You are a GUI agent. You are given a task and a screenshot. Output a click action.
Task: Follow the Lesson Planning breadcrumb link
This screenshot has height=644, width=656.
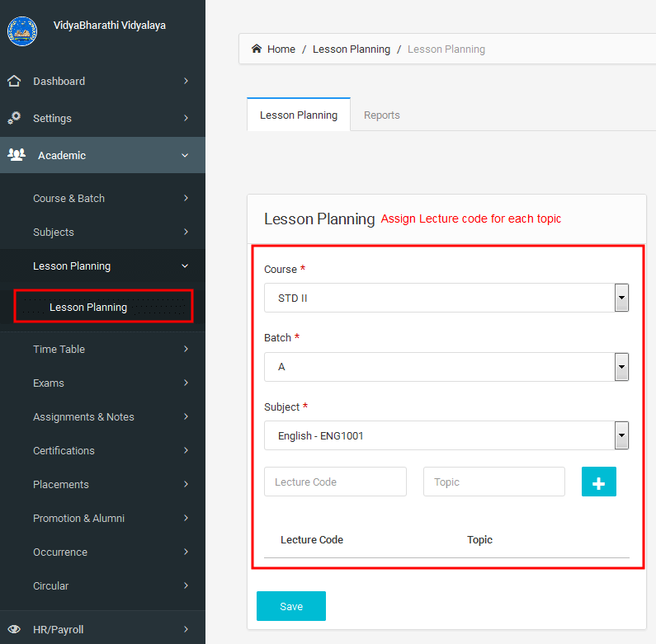351,49
